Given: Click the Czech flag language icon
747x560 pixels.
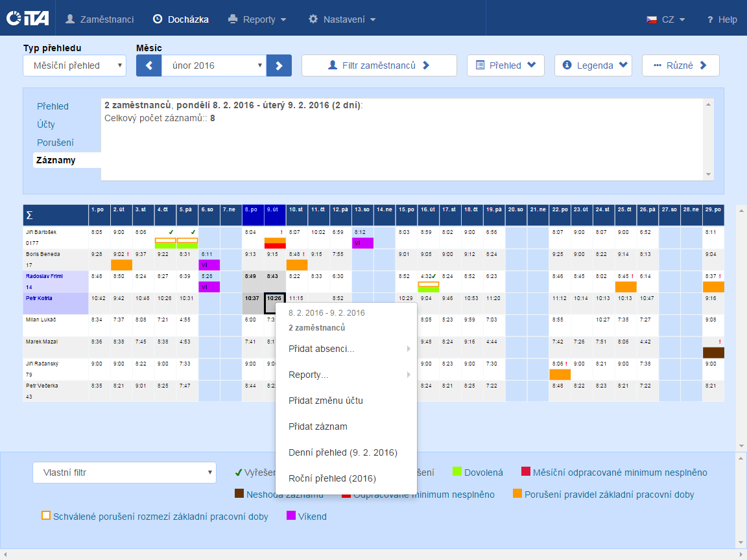Looking at the screenshot, I should [652, 19].
